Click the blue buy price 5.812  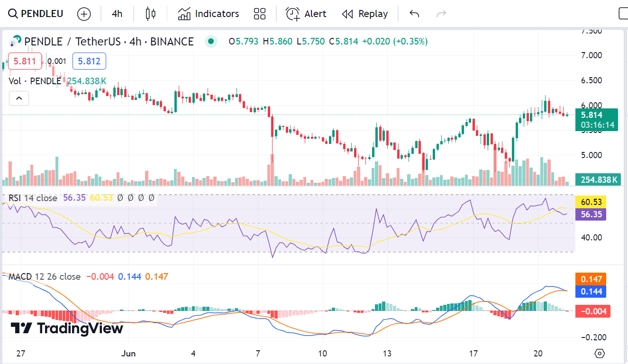pyautogui.click(x=89, y=61)
